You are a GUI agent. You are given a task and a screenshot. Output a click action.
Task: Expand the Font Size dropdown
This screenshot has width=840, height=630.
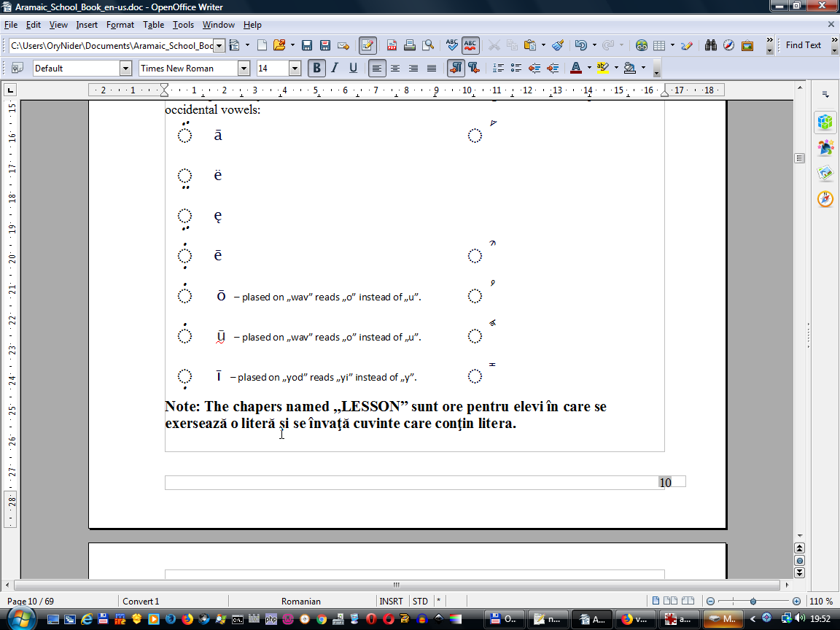295,68
